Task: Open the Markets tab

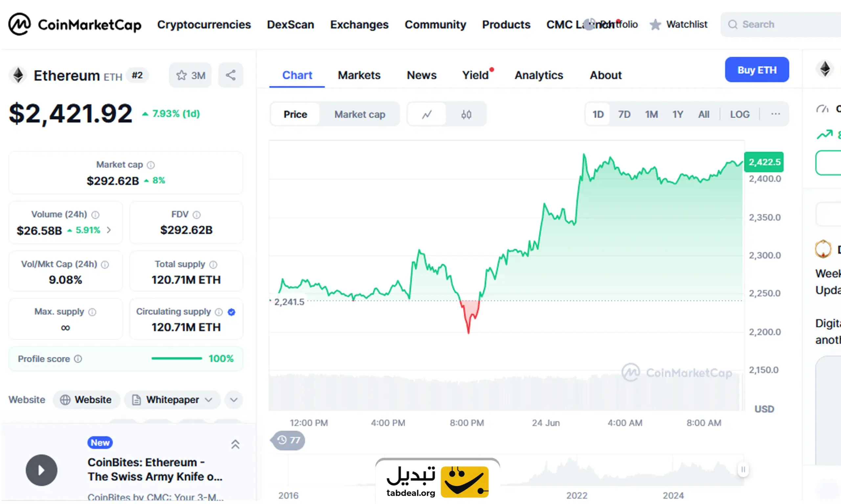Action: (x=359, y=75)
